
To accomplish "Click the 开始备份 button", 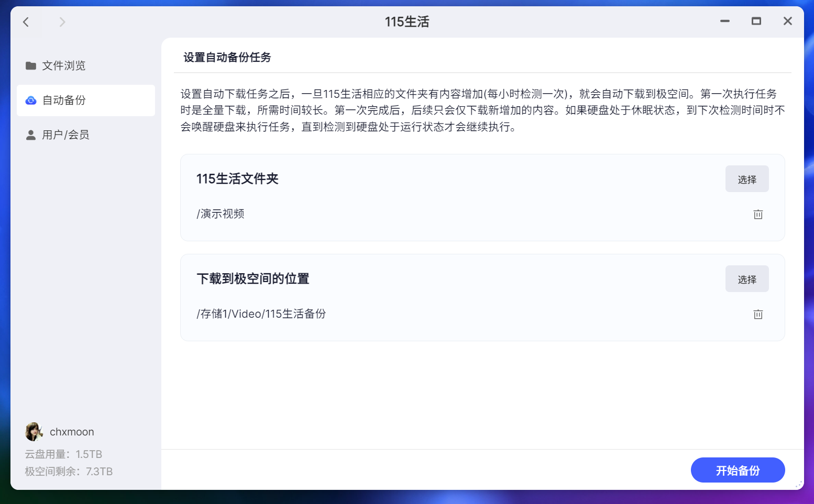I will click(x=738, y=470).
